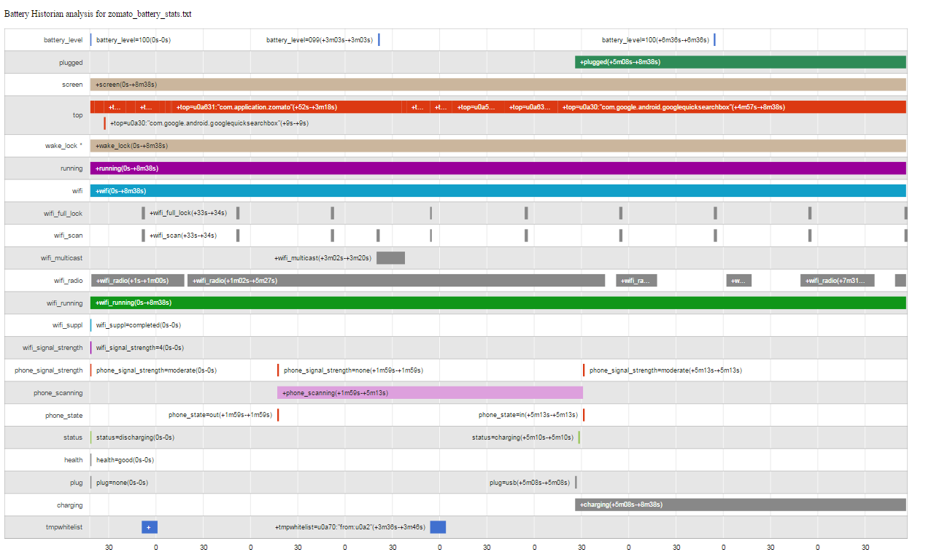This screenshot has height=560, width=931.
Task: Select the green +plugged(+5m08s-+8m38s) bar
Action: click(x=740, y=62)
